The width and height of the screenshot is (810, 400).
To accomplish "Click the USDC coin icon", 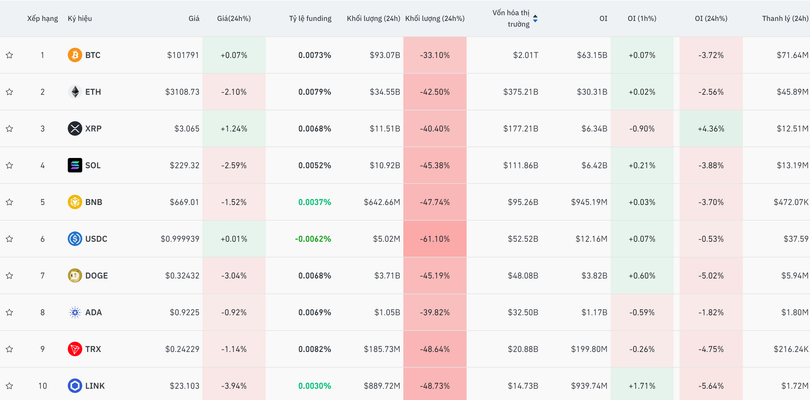I will [74, 239].
